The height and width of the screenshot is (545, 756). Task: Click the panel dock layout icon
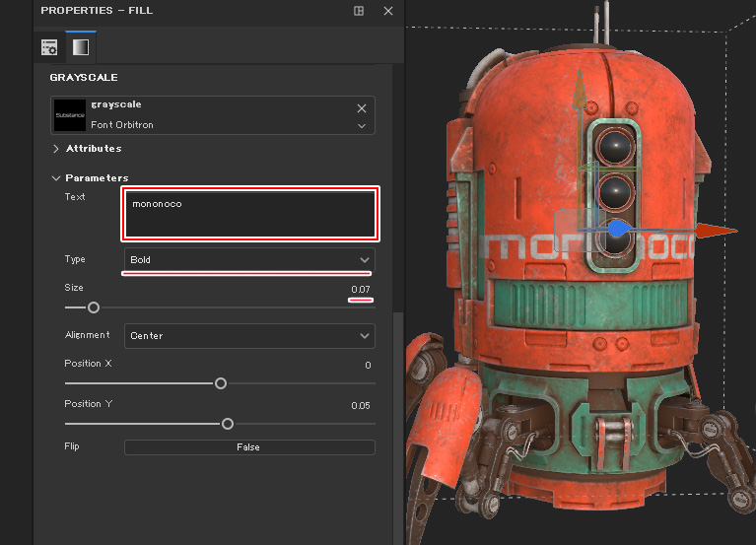tap(359, 11)
